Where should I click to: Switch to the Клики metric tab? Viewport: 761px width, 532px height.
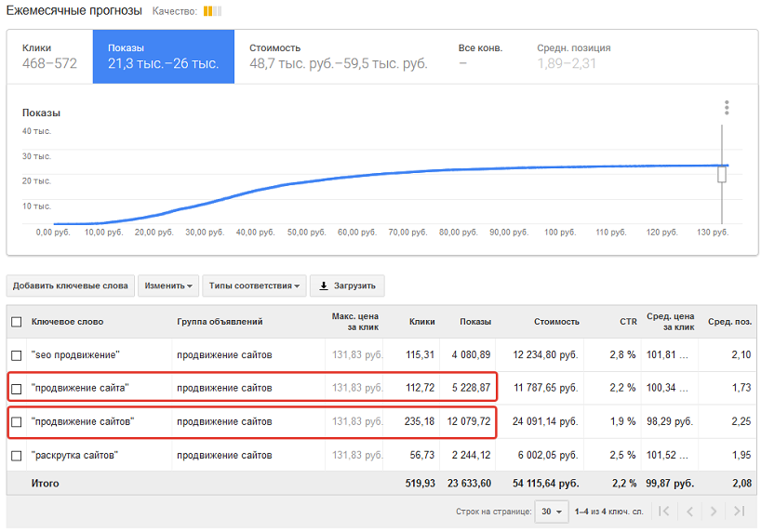tap(49, 57)
